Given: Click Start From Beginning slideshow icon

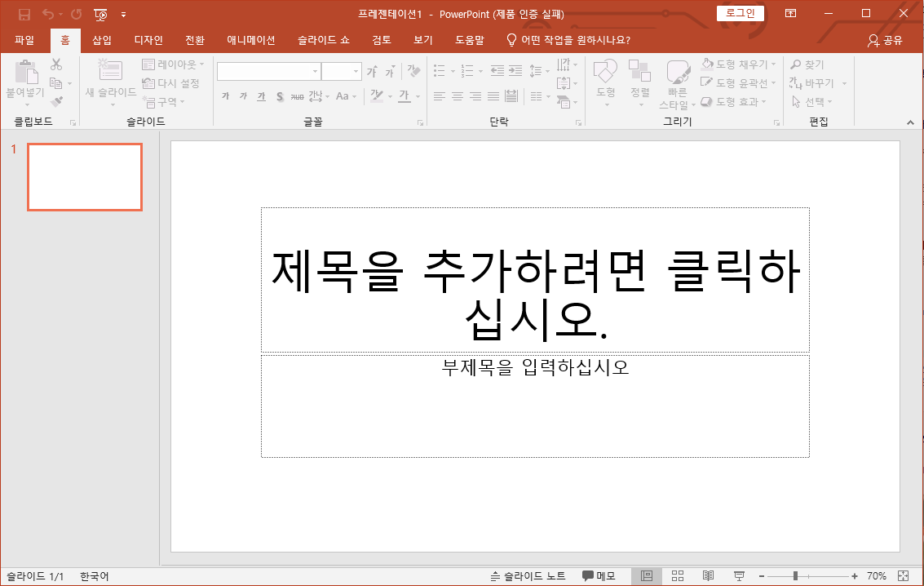Looking at the screenshot, I should click(101, 14).
